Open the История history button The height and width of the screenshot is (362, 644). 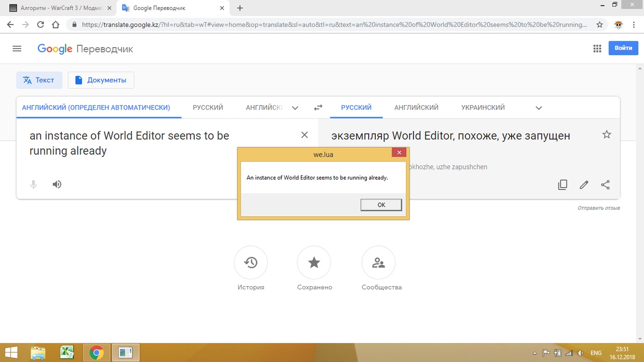coord(251,262)
